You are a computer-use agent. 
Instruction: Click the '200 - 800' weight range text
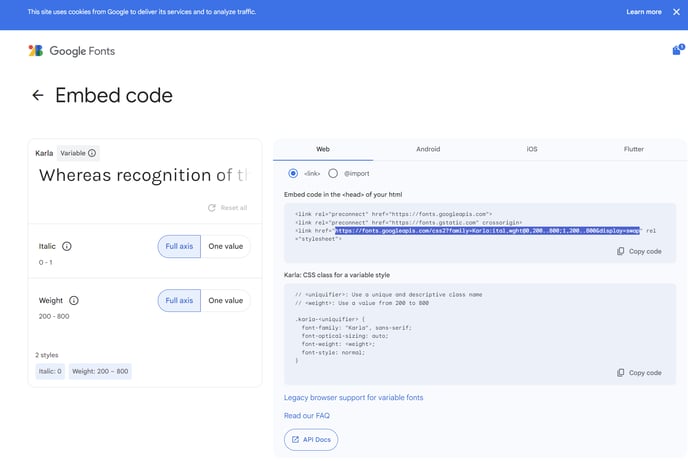click(x=54, y=316)
